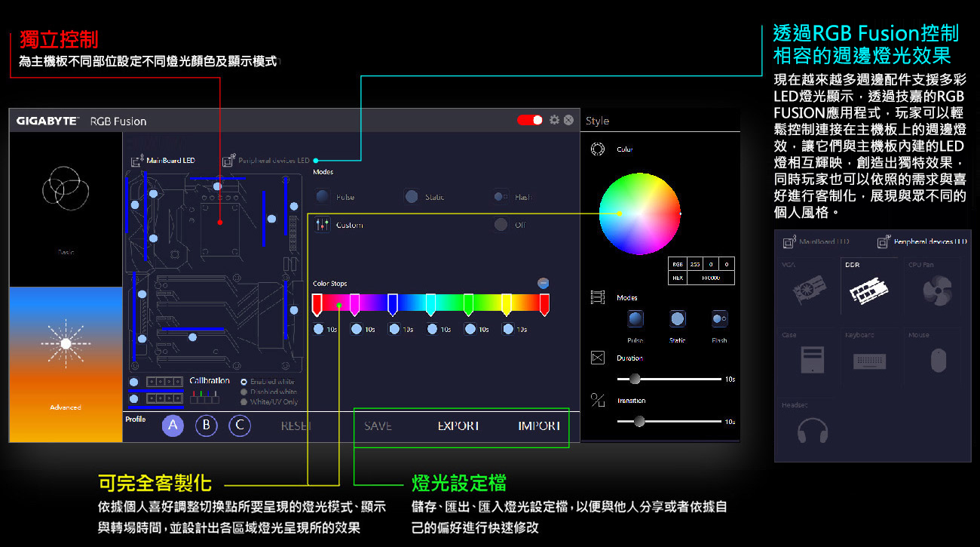The height and width of the screenshot is (547, 980).
Task: Open the Advanced mode panel
Action: [66, 364]
